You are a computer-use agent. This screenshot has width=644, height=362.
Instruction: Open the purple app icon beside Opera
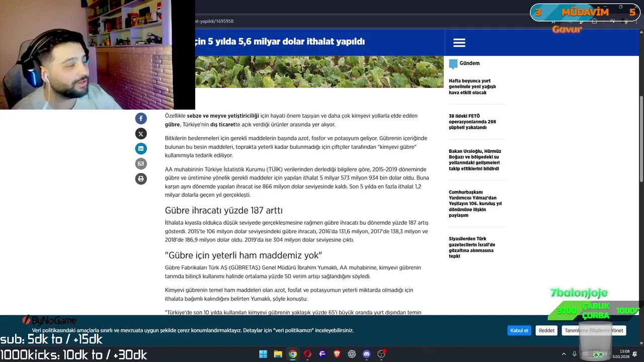point(323,354)
